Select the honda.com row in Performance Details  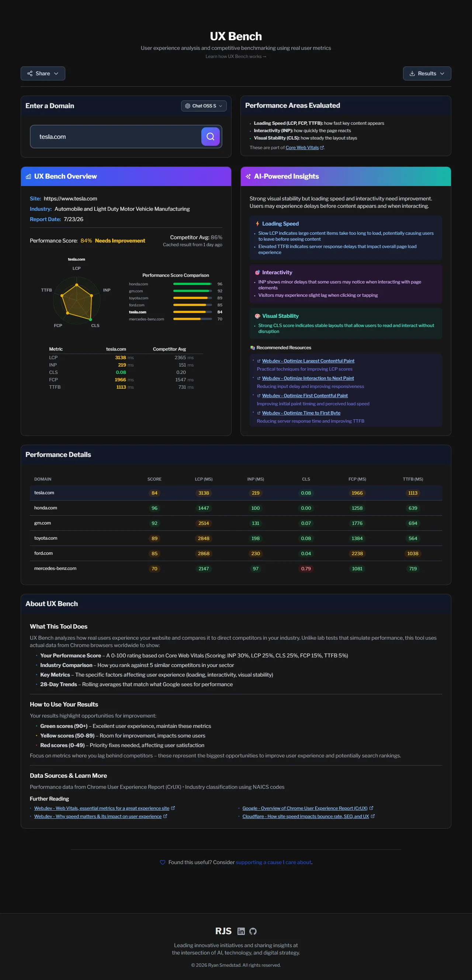(x=236, y=508)
